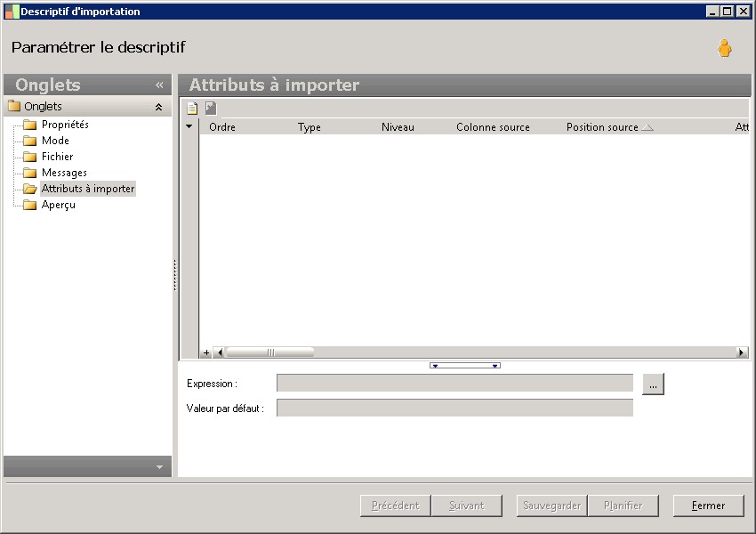The image size is (756, 534).
Task: Click the horizontal scrollbar left arrow
Action: pos(220,352)
